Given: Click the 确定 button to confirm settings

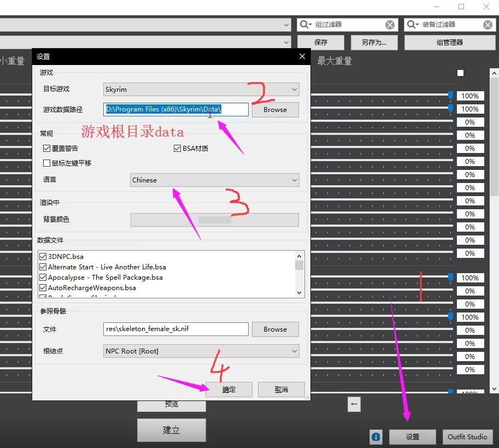Looking at the screenshot, I should coord(228,389).
